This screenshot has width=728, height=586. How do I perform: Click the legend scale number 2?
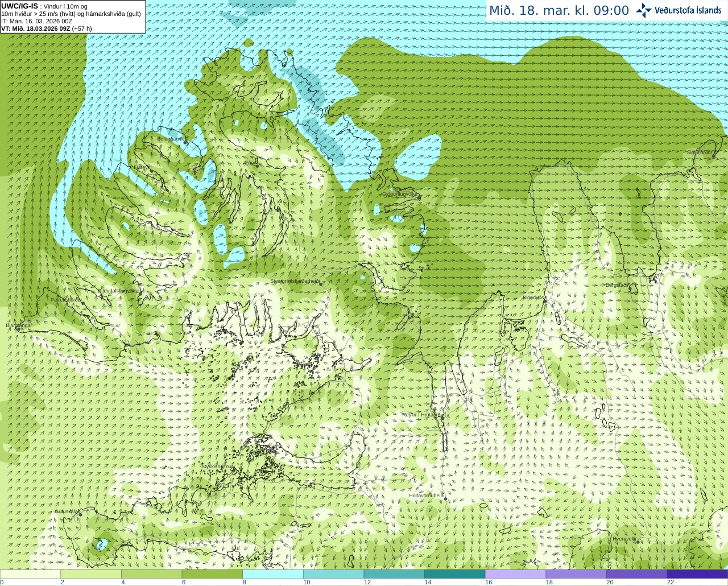tap(63, 582)
